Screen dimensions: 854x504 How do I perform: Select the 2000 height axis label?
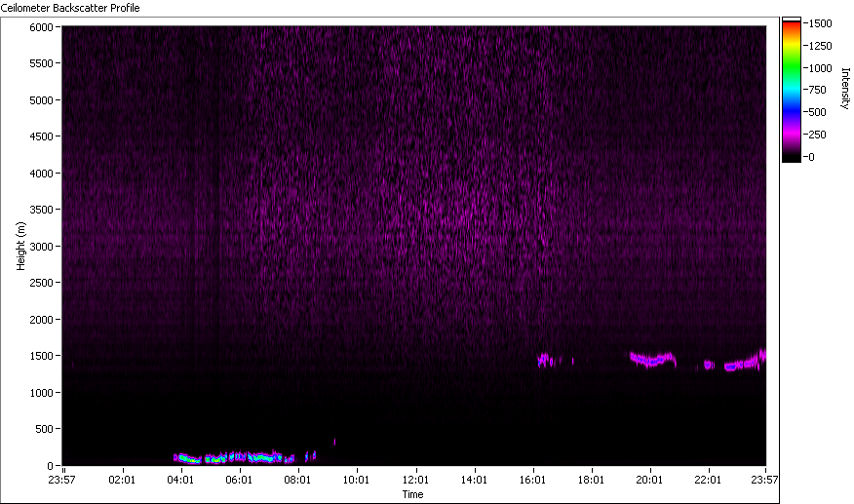[x=41, y=320]
